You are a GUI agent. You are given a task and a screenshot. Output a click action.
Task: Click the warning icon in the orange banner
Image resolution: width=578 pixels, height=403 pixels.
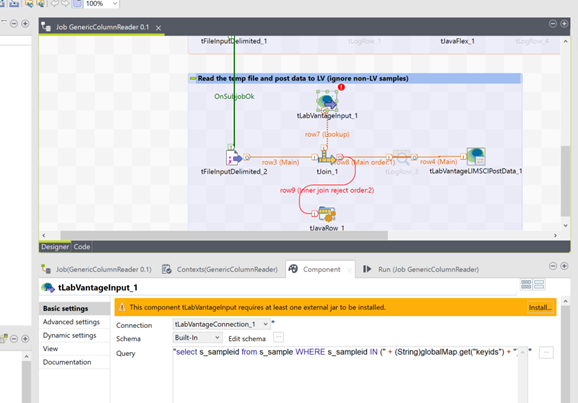click(x=122, y=307)
